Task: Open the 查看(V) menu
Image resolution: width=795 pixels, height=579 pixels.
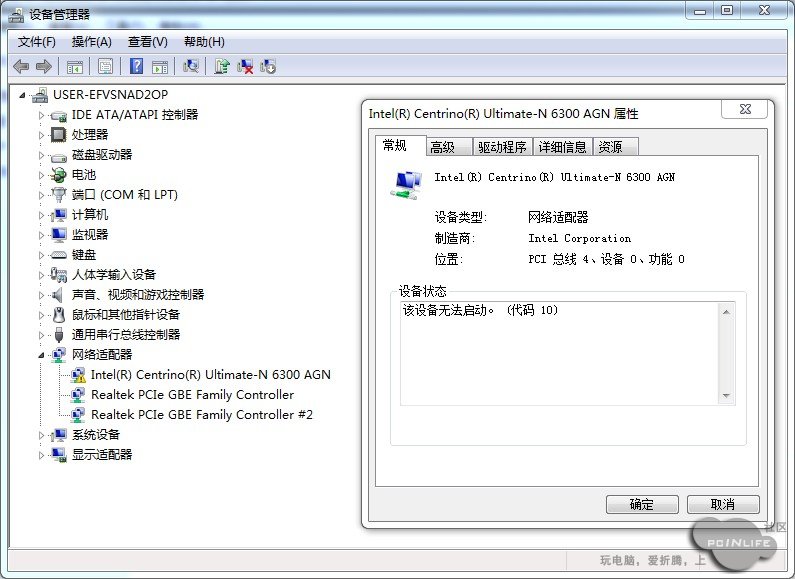Action: pyautogui.click(x=148, y=42)
